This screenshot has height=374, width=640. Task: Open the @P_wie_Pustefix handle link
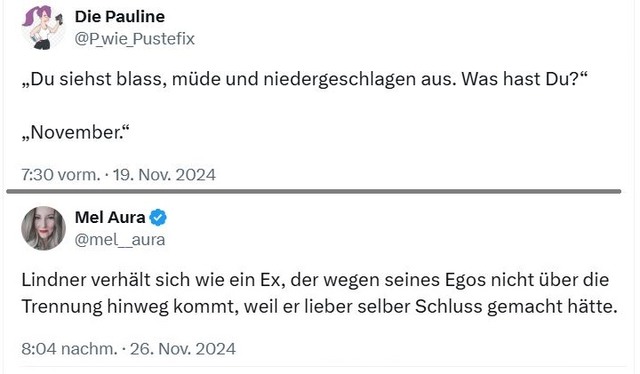(134, 39)
